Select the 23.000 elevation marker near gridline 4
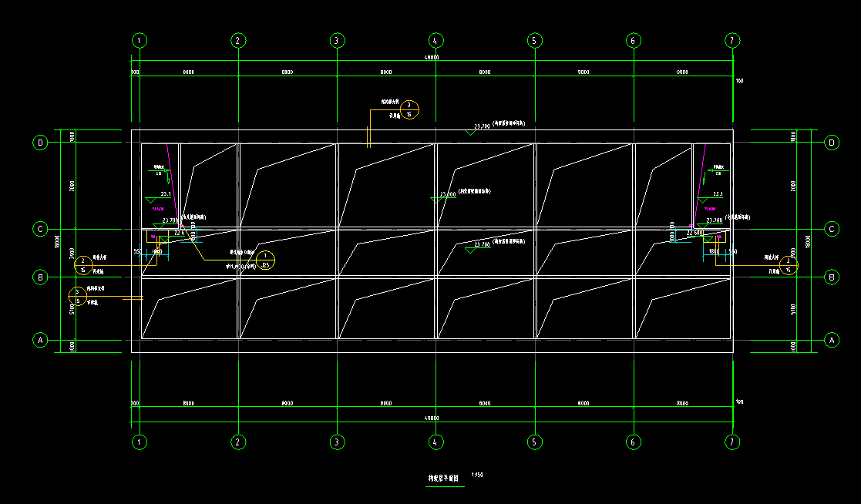861x504 pixels. (447, 195)
